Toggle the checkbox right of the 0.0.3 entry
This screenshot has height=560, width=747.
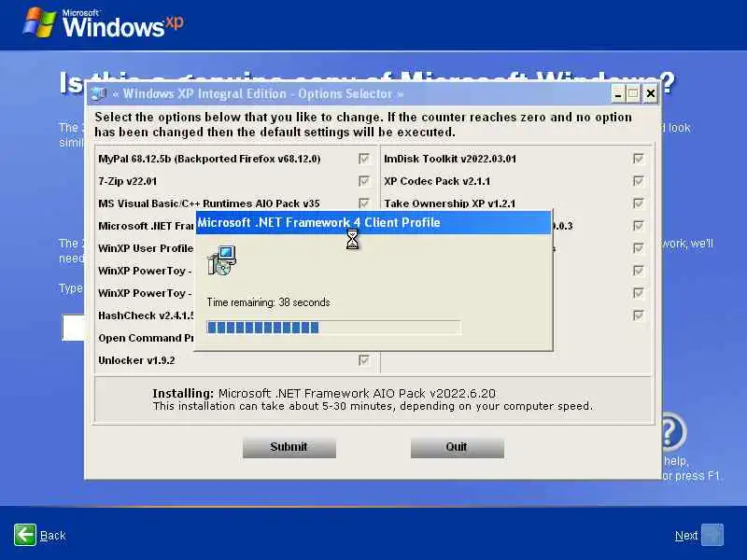pos(639,226)
